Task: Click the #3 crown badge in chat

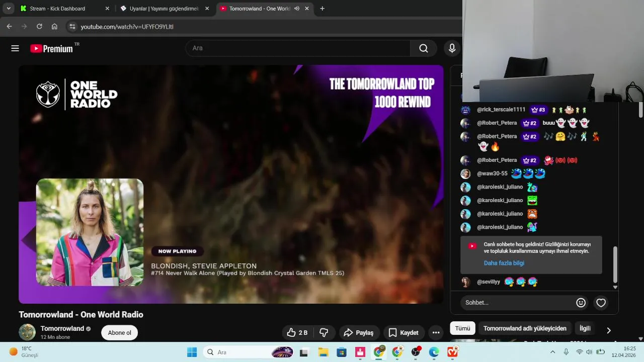Action: coord(538,110)
